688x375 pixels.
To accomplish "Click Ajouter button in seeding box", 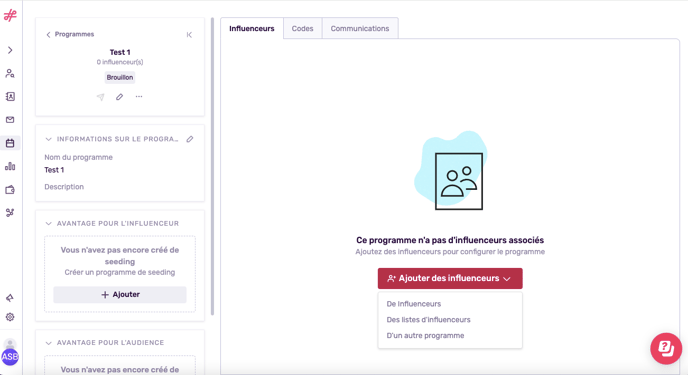I will pyautogui.click(x=120, y=295).
